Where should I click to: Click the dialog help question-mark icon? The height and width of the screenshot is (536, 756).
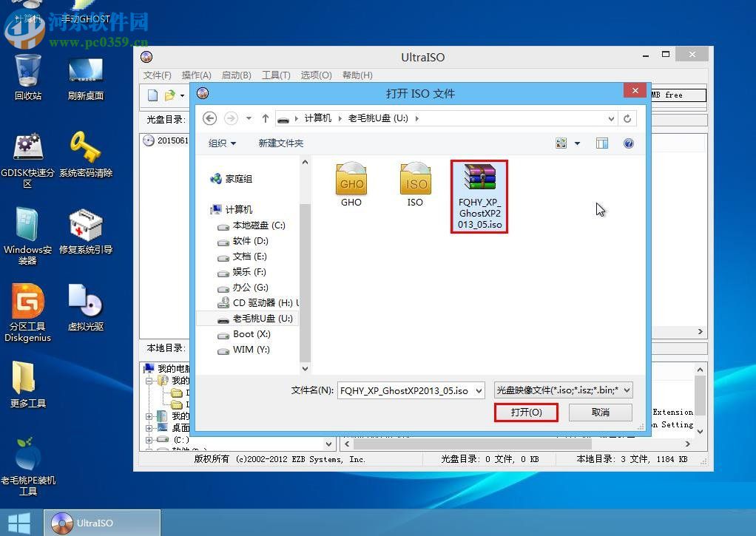pos(628,143)
